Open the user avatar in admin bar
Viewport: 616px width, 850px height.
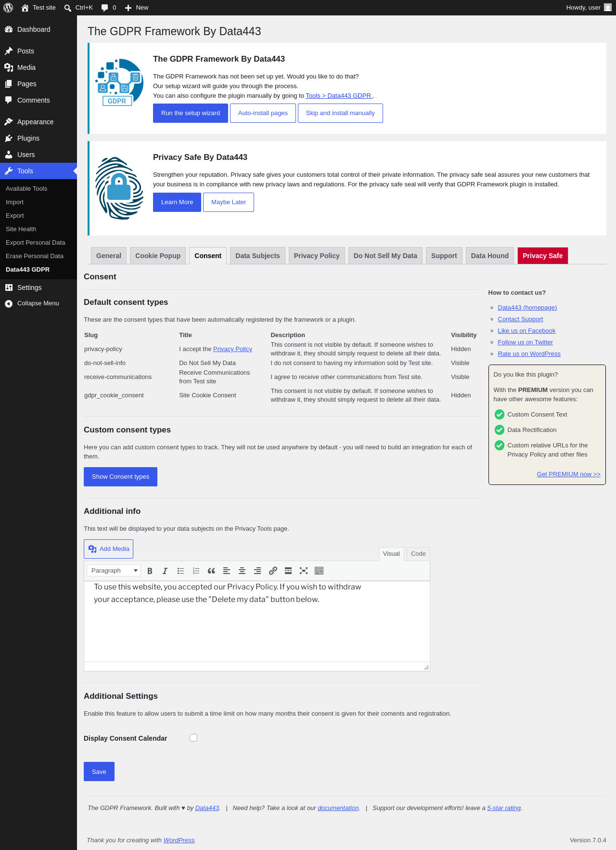pyautogui.click(x=608, y=8)
